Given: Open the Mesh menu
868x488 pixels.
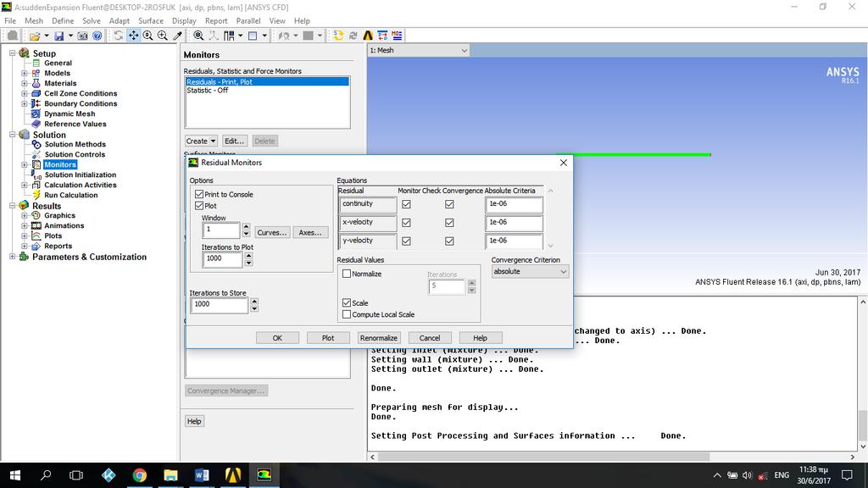Looking at the screenshot, I should (x=34, y=21).
